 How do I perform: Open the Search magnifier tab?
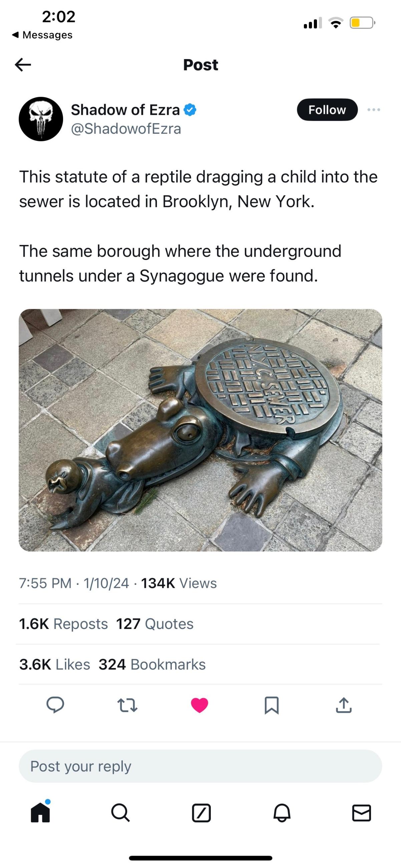[120, 813]
